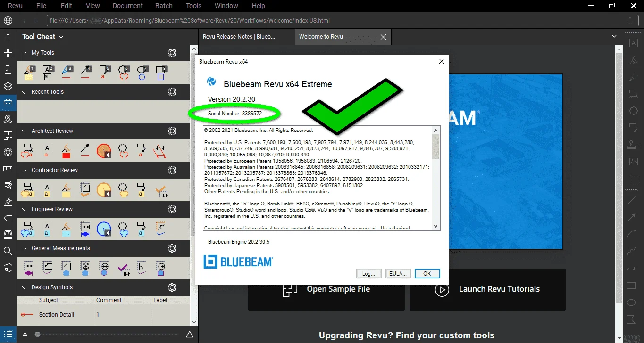Open the Search magnifier panel icon
This screenshot has width=644, height=343.
tap(8, 251)
